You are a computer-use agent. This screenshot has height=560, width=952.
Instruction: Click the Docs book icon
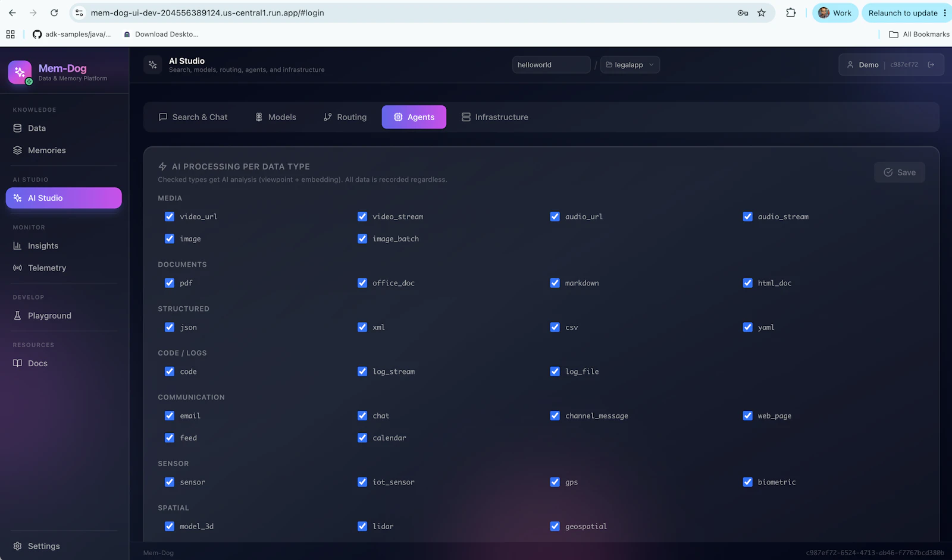point(17,363)
